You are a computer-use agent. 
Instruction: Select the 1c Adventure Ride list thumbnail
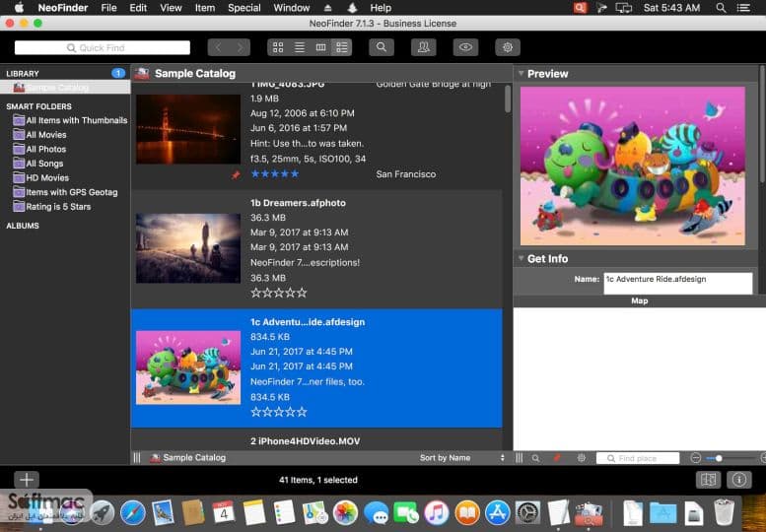(x=188, y=367)
